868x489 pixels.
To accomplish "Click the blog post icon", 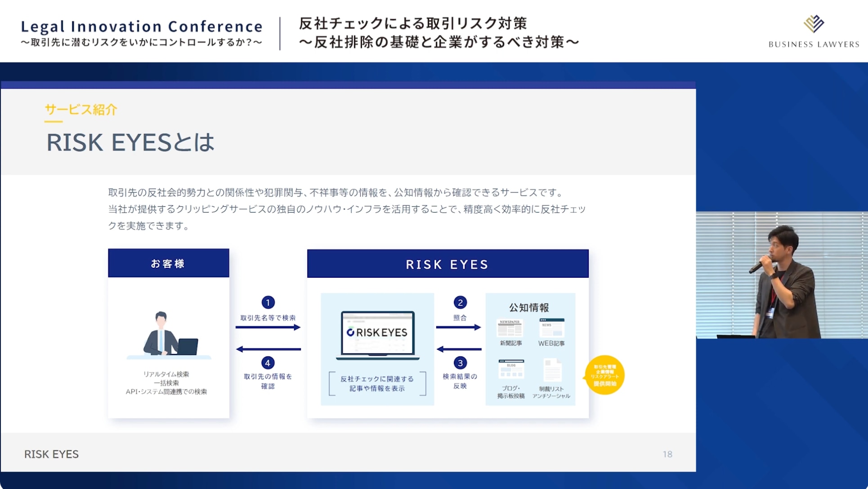I will point(511,369).
